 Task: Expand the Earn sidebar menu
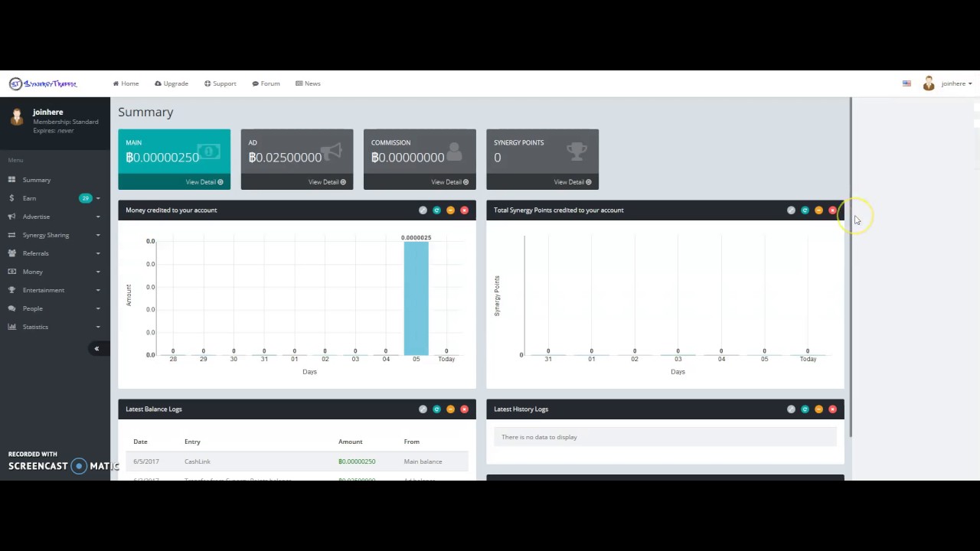pos(55,198)
